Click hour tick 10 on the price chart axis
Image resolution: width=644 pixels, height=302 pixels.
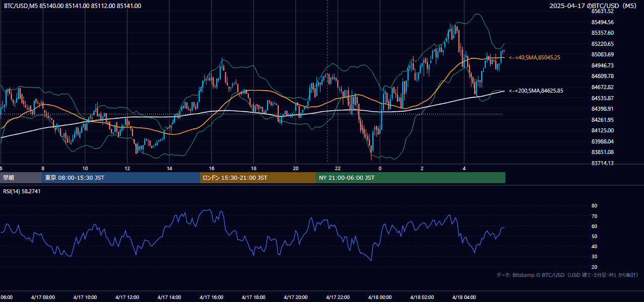click(85, 168)
